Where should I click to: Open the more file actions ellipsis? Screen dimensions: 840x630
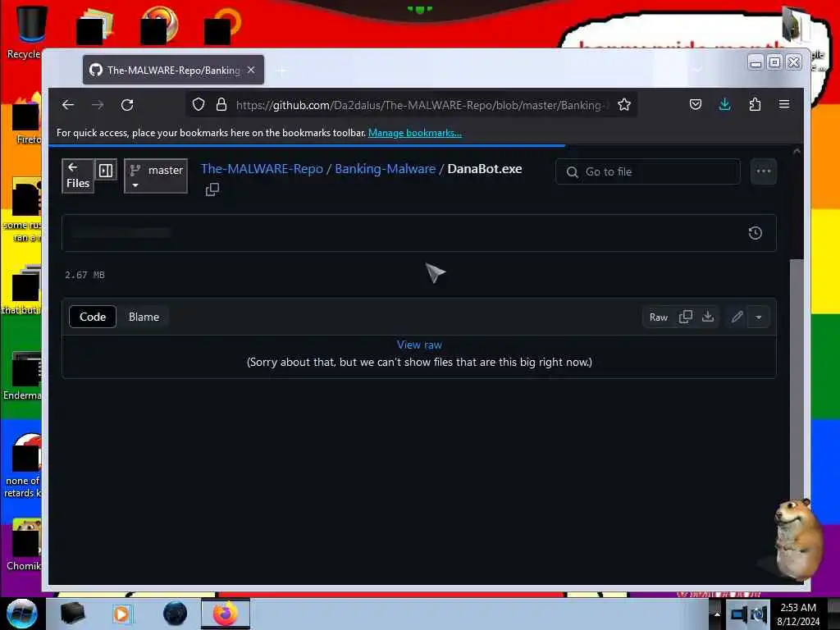coord(764,171)
